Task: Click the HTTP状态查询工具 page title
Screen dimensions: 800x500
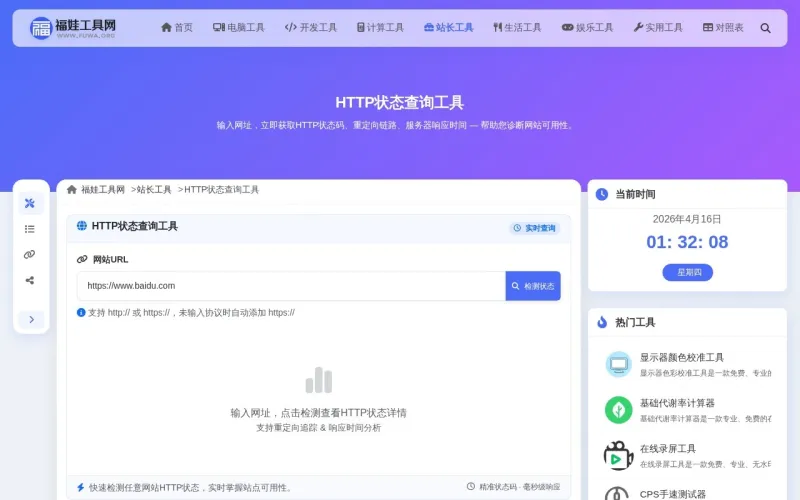Action: coord(399,103)
